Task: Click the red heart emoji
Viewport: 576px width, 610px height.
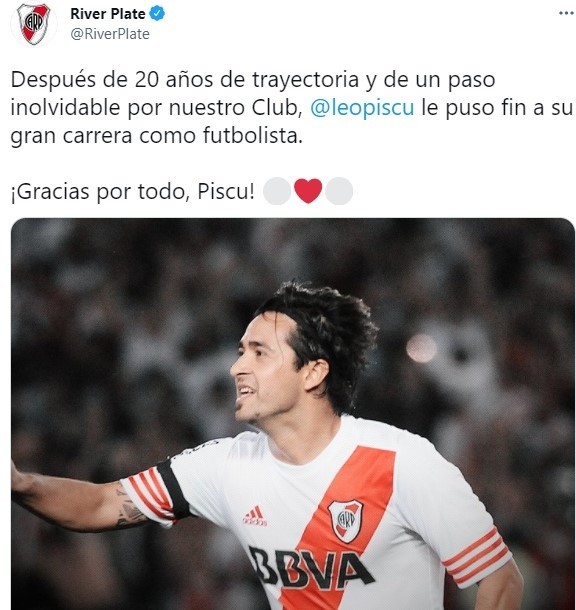Action: coord(308,191)
